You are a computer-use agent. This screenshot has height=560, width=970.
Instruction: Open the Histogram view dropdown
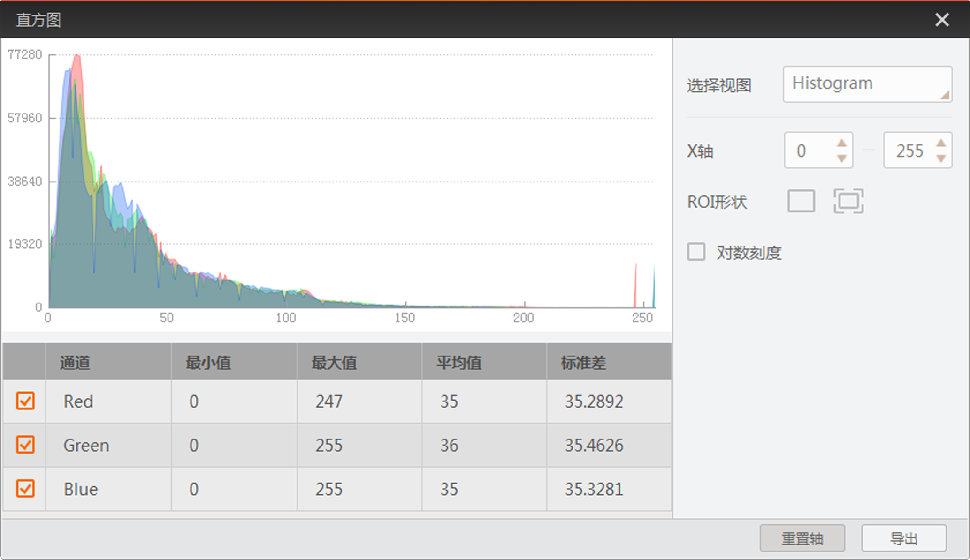click(867, 84)
